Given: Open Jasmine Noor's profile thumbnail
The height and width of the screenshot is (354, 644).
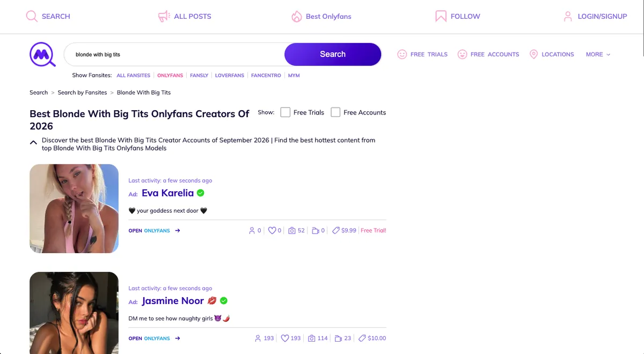Looking at the screenshot, I should click(x=74, y=313).
